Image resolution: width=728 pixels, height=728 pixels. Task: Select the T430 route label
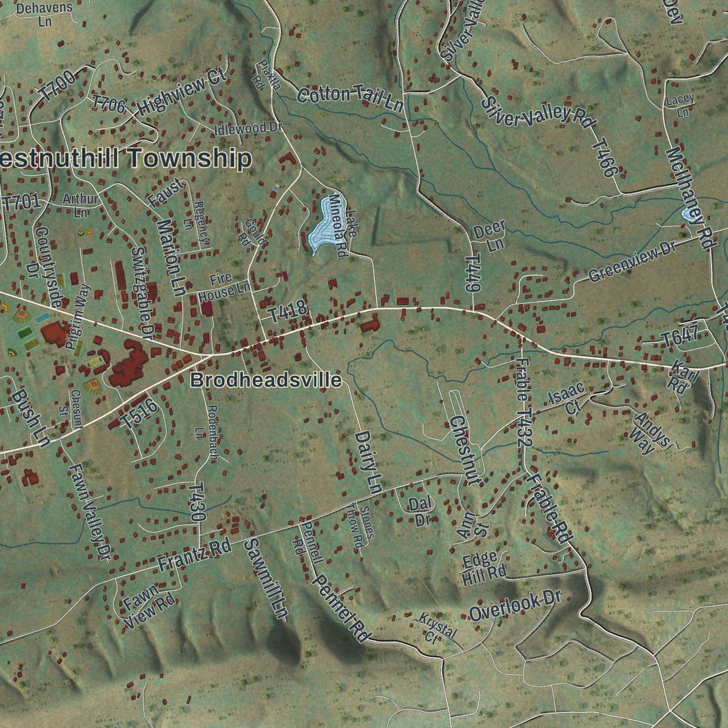(197, 503)
